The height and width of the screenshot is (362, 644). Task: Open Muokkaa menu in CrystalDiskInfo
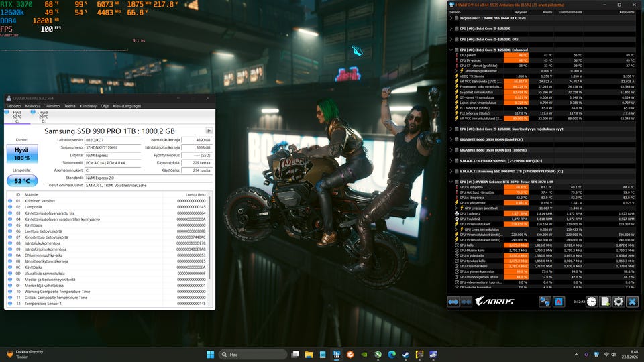(33, 106)
